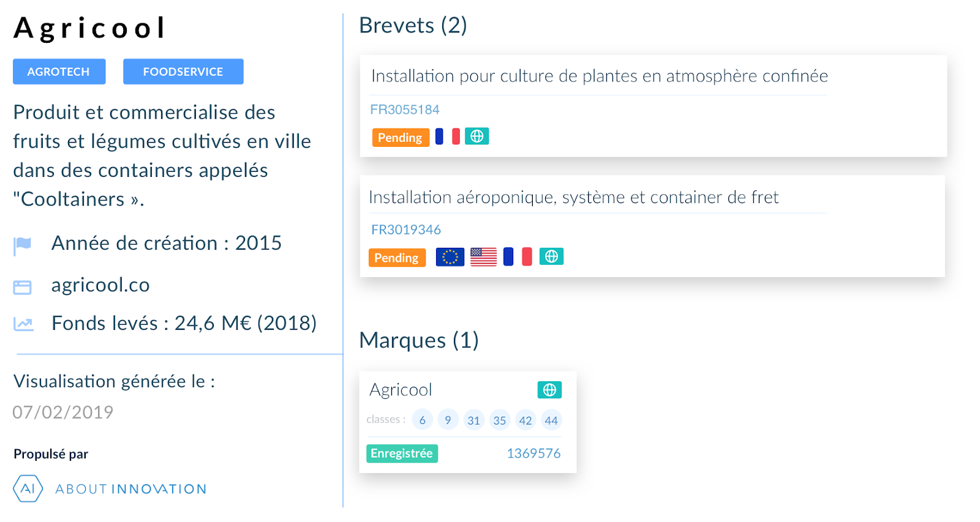
Task: Open patent number FR3019346 link
Action: [x=406, y=229]
